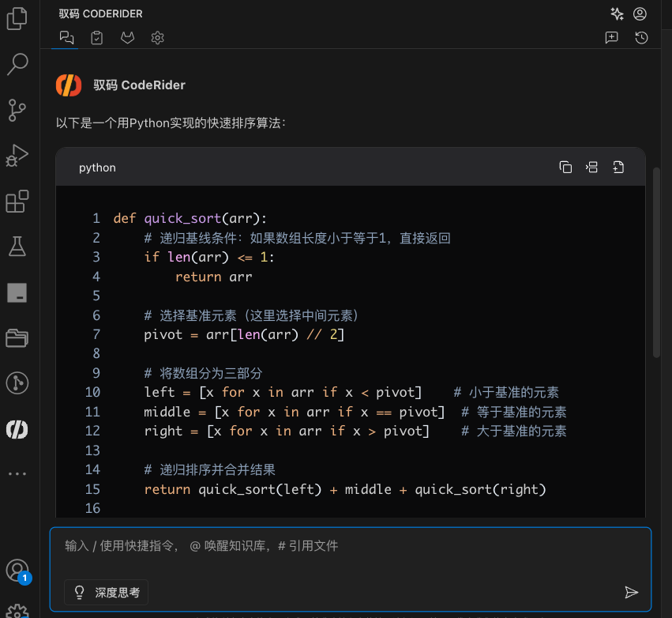Screen dimensions: 672x618
Task: Create new file from code block
Action: point(618,168)
